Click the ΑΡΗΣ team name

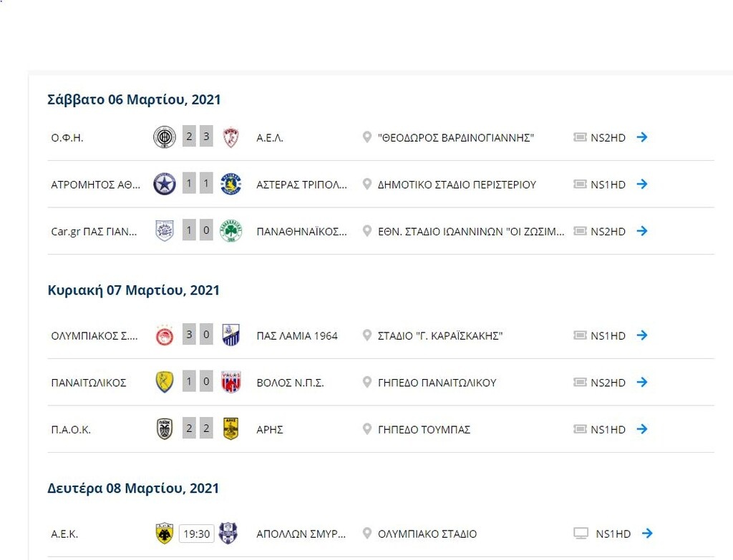coord(271,429)
